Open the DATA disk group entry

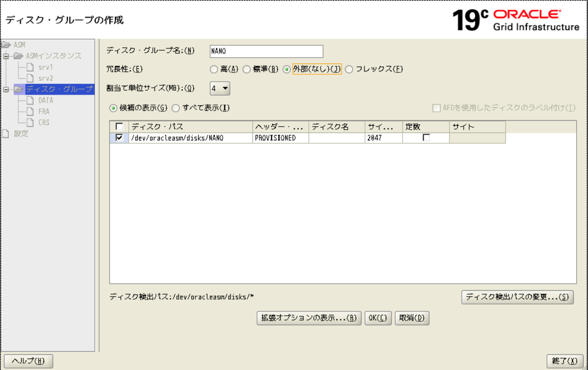tap(46, 101)
